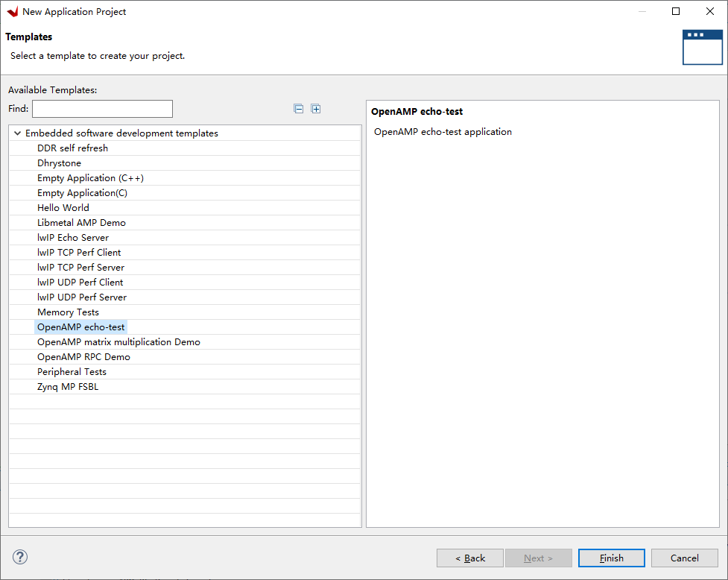
Task: Click the Find template search field
Action: [102, 109]
